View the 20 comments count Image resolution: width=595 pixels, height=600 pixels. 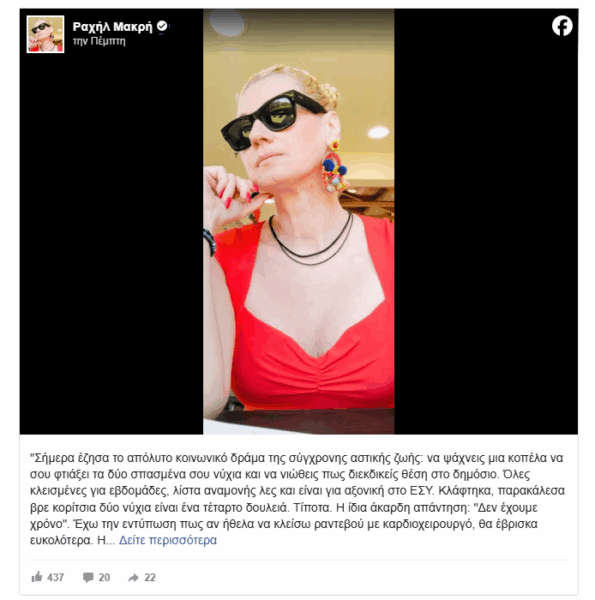pos(104,577)
